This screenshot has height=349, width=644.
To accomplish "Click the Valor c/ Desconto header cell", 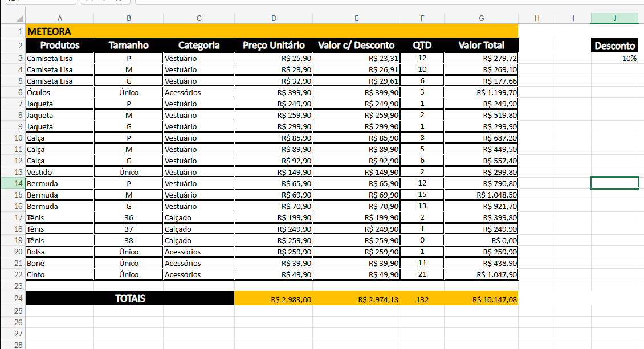I will coord(357,45).
